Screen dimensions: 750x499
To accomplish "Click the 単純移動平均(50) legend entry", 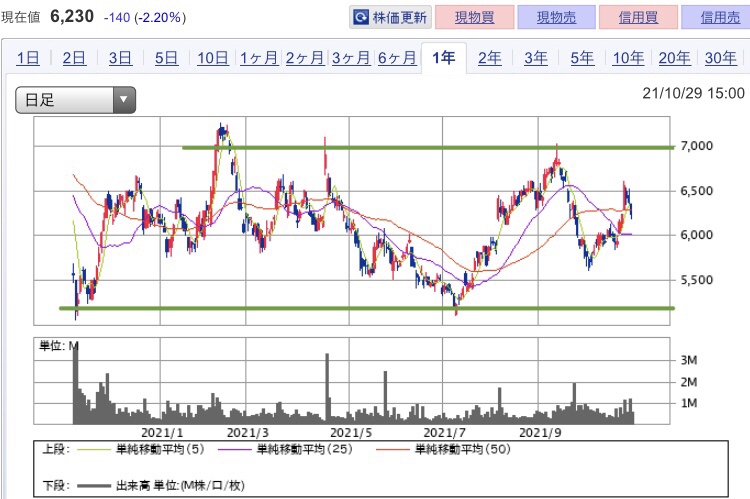I will (x=443, y=450).
